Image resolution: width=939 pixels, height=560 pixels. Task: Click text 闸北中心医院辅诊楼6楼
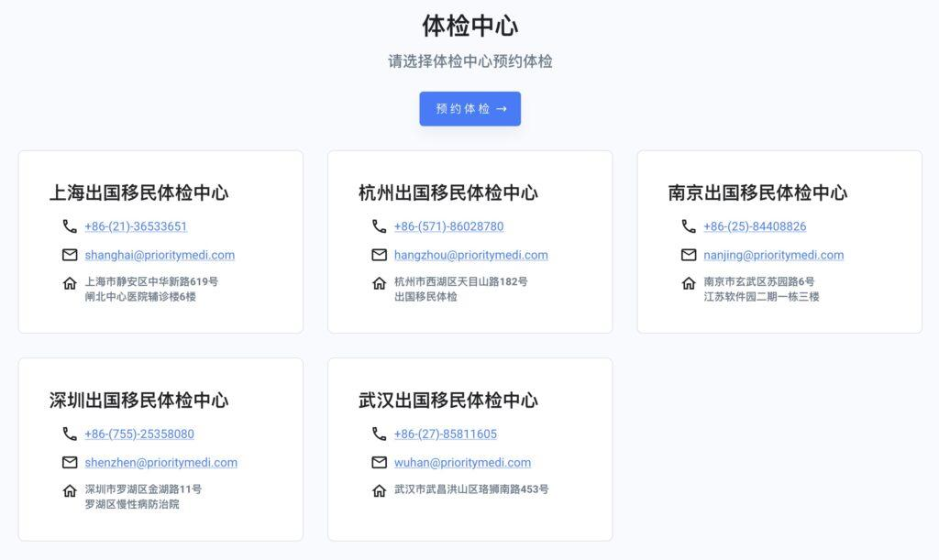(x=140, y=297)
